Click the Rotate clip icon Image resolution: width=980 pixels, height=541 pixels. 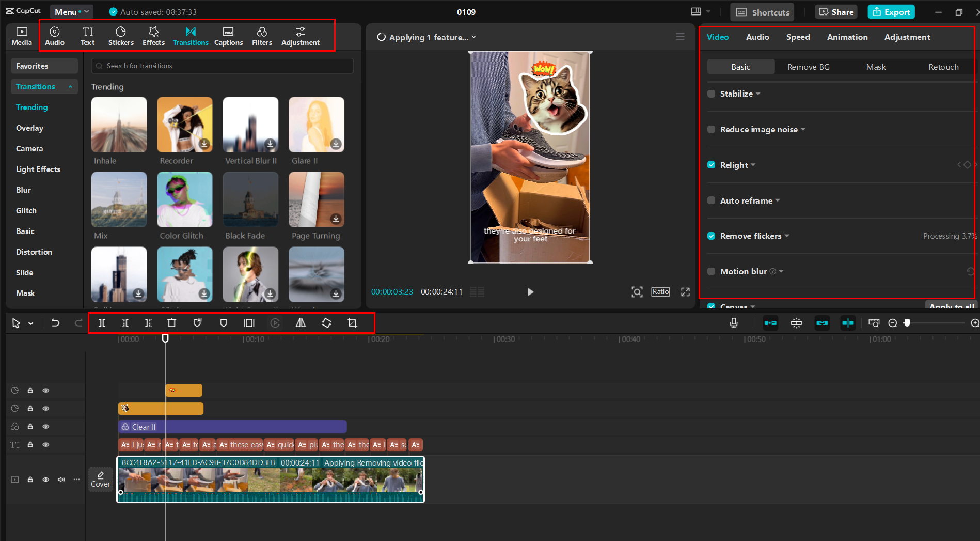tap(326, 323)
